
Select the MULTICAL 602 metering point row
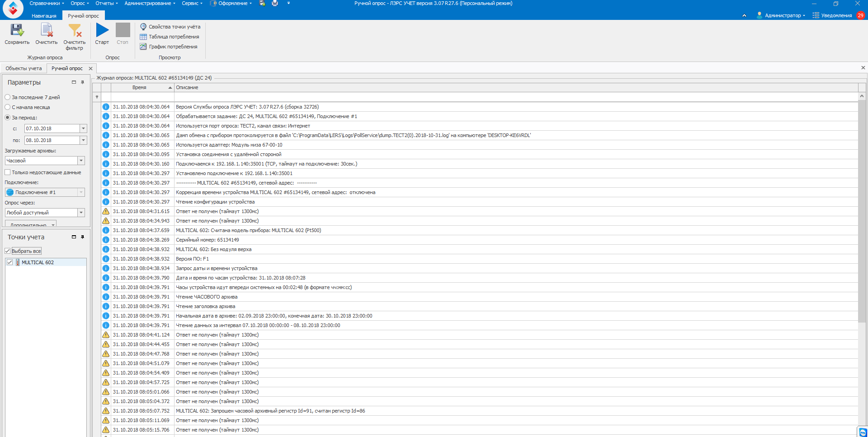(46, 262)
